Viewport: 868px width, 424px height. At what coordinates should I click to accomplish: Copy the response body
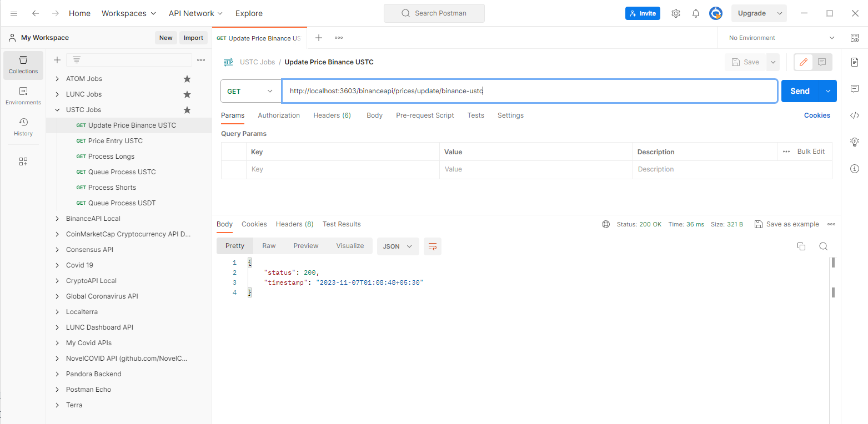pos(801,246)
